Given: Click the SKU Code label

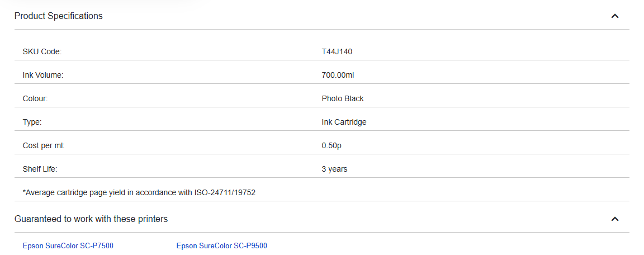Looking at the screenshot, I should (x=42, y=52).
